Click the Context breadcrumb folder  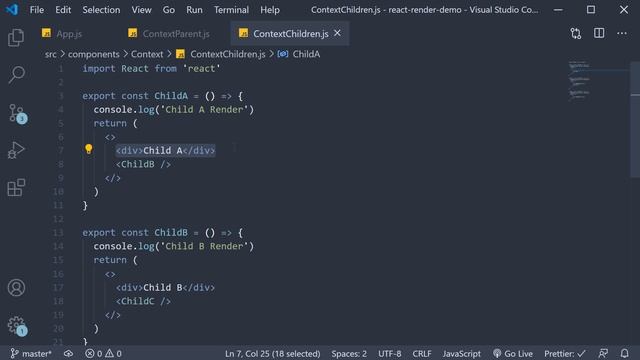pos(147,54)
